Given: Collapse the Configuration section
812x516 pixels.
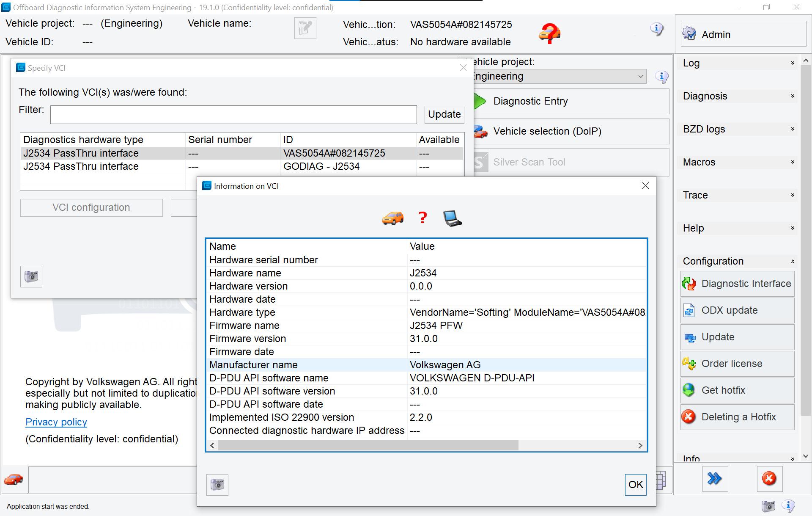Looking at the screenshot, I should click(x=738, y=261).
